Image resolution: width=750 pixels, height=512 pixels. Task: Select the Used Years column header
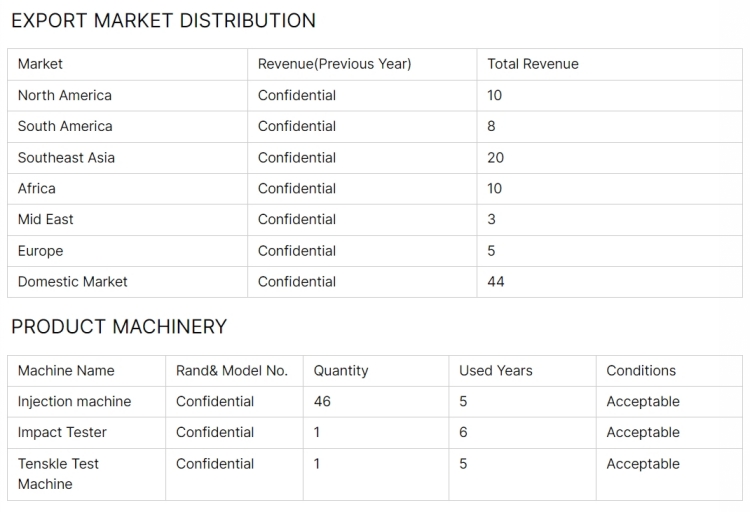496,370
